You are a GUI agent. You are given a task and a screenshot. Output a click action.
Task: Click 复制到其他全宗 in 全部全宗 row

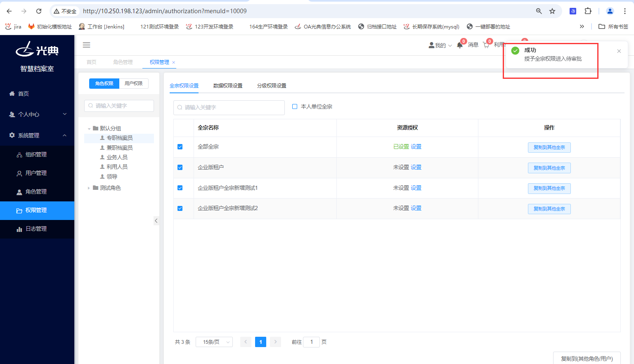click(x=549, y=147)
